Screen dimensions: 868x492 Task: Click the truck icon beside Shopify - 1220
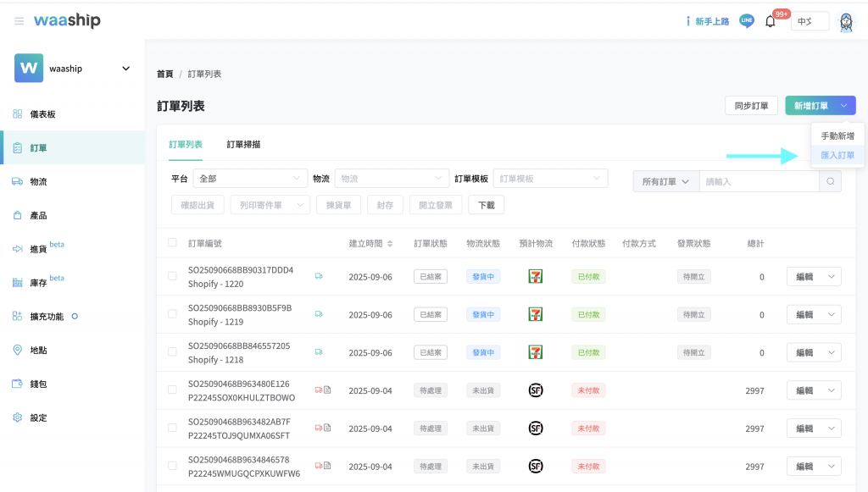[319, 276]
